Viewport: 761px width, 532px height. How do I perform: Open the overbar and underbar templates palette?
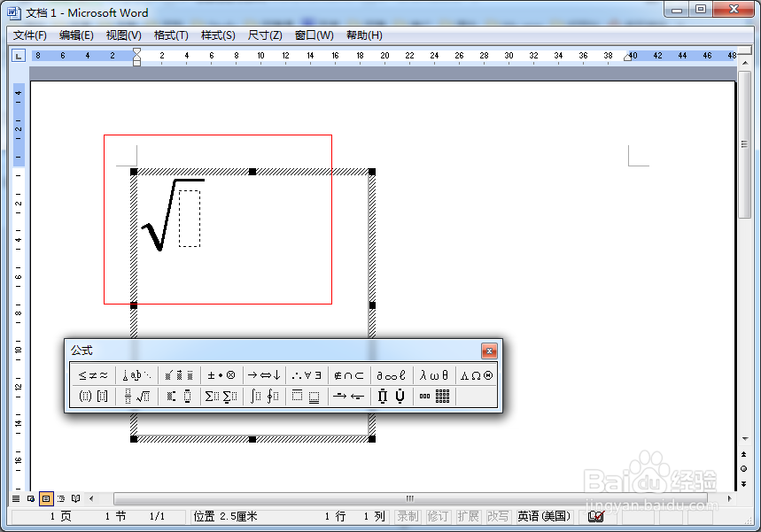pyautogui.click(x=307, y=397)
